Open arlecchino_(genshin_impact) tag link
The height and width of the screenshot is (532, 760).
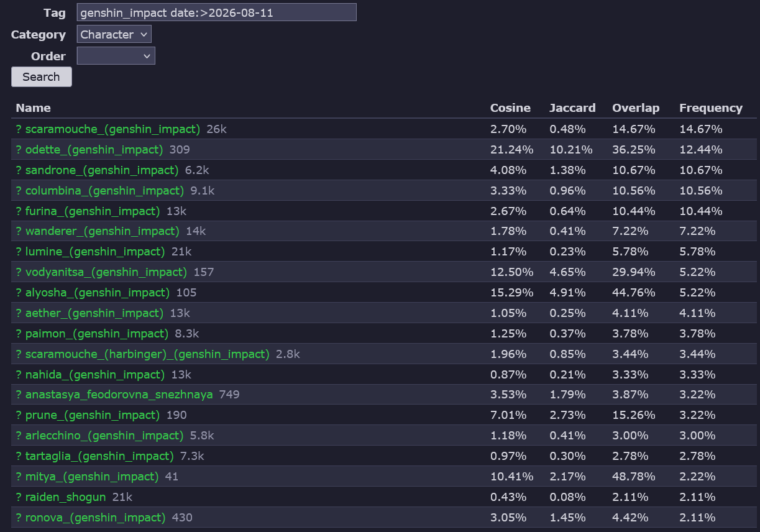(x=104, y=436)
